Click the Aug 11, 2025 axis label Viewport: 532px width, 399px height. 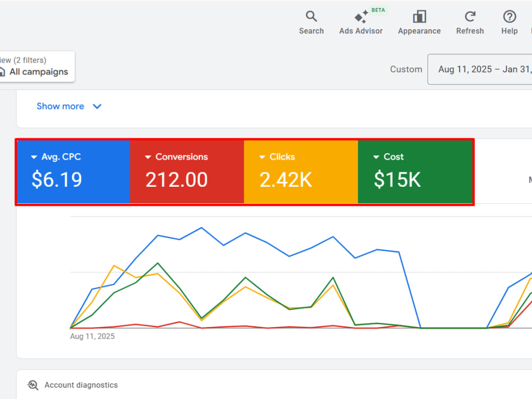92,336
